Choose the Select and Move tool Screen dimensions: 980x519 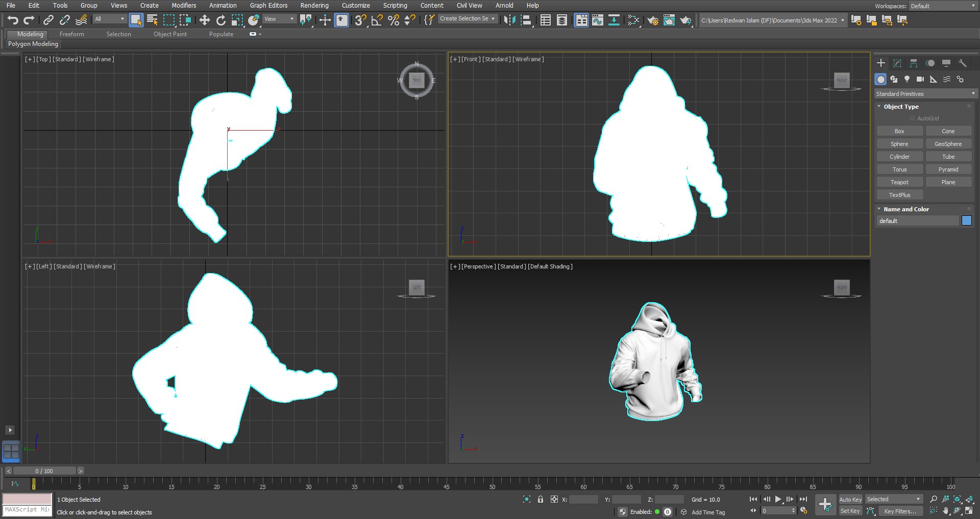click(204, 20)
